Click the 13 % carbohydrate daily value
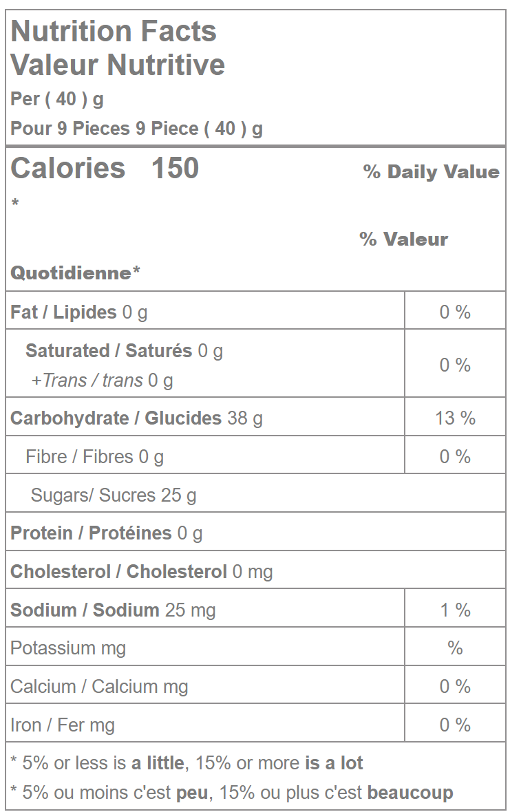The width and height of the screenshot is (510, 812). [455, 418]
